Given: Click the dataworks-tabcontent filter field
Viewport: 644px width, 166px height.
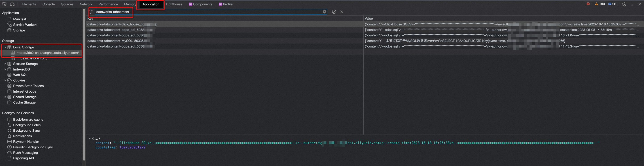Looking at the screenshot, I should tap(211, 12).
